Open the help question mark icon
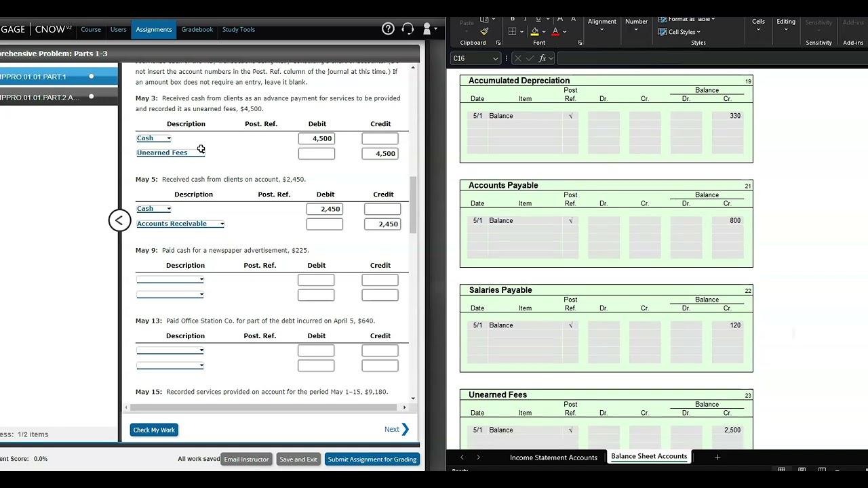This screenshot has width=868, height=488. 388,29
